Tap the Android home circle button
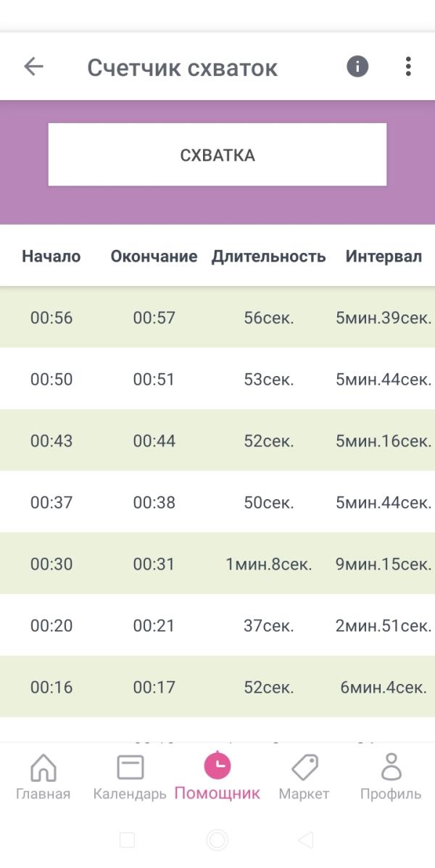 point(217,840)
